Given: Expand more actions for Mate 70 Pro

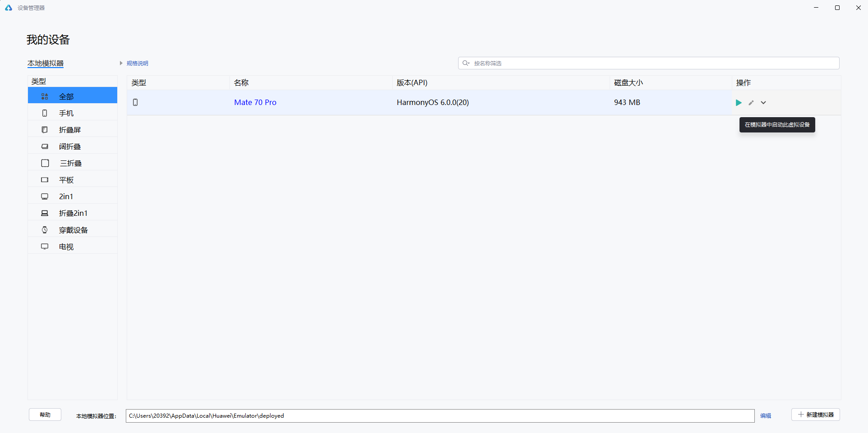Looking at the screenshot, I should point(763,103).
